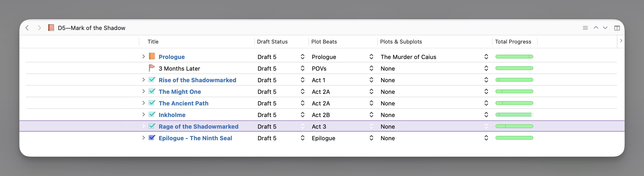Open Plot Beats dropdown showing Act 2B

pos(371,115)
